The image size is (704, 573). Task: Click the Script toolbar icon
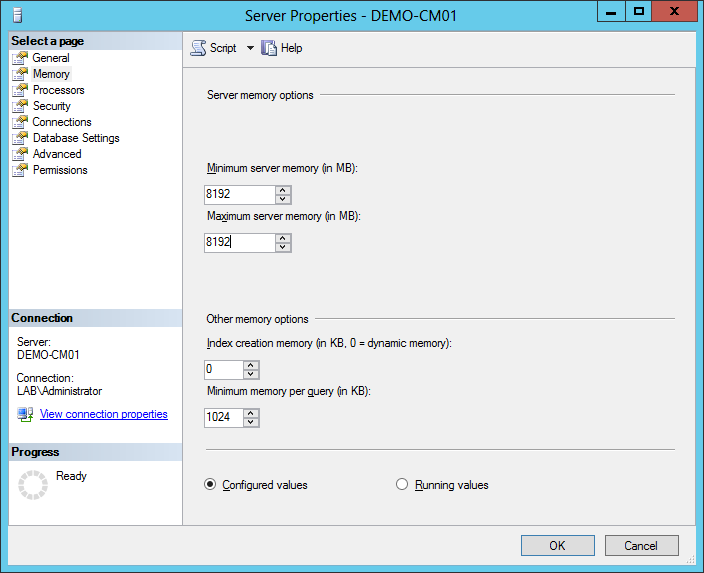(x=198, y=48)
